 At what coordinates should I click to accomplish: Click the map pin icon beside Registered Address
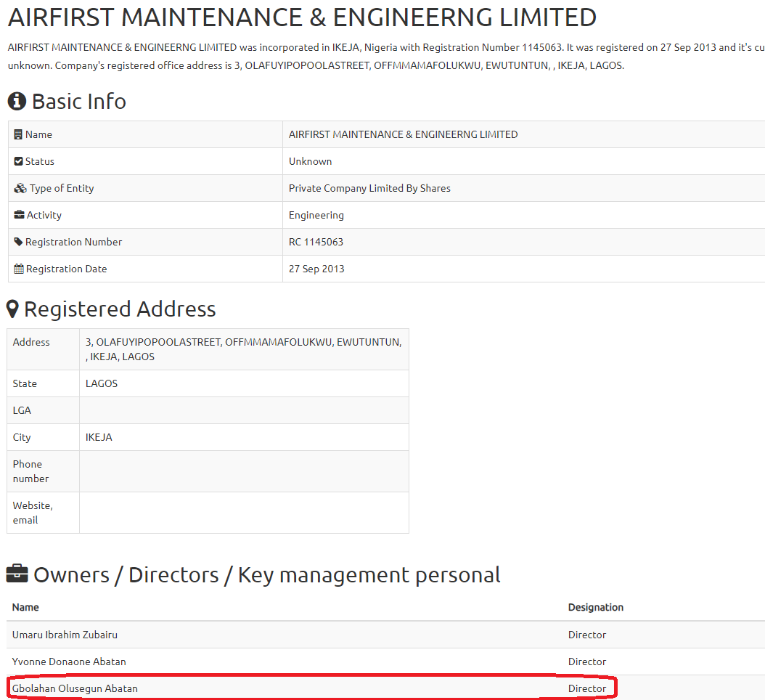pyautogui.click(x=12, y=309)
